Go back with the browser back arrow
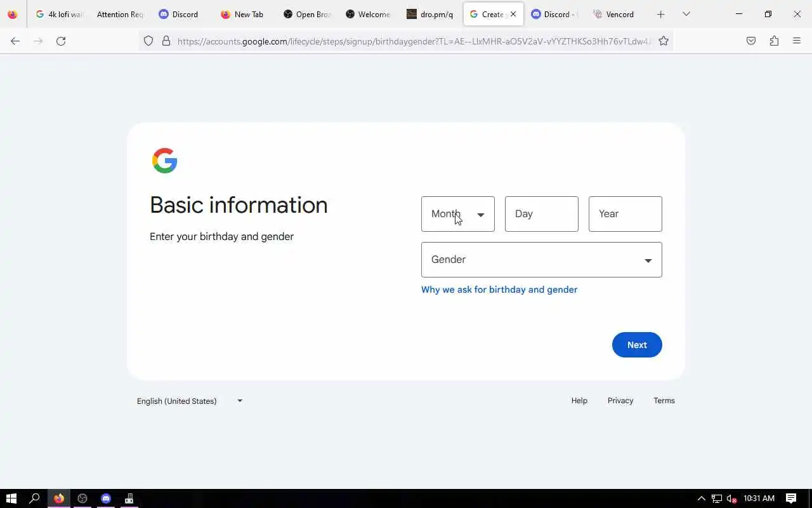Image resolution: width=812 pixels, height=508 pixels. [15, 41]
